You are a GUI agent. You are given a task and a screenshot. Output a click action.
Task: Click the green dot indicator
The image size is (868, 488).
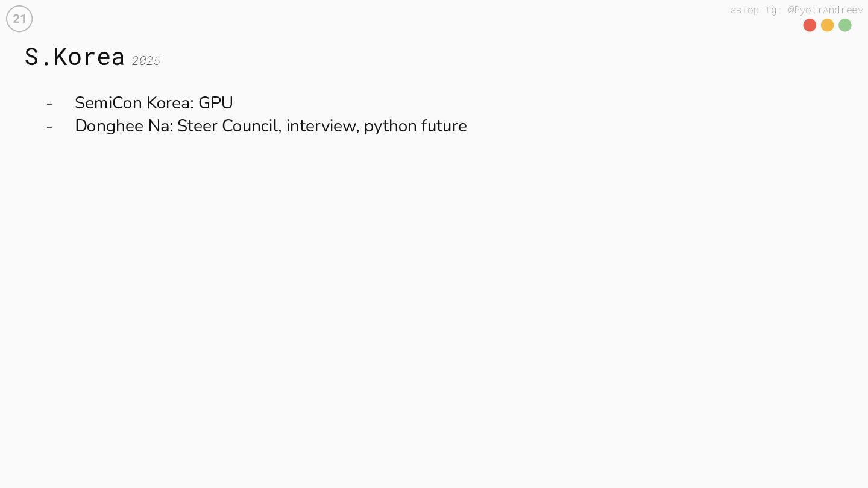845,25
